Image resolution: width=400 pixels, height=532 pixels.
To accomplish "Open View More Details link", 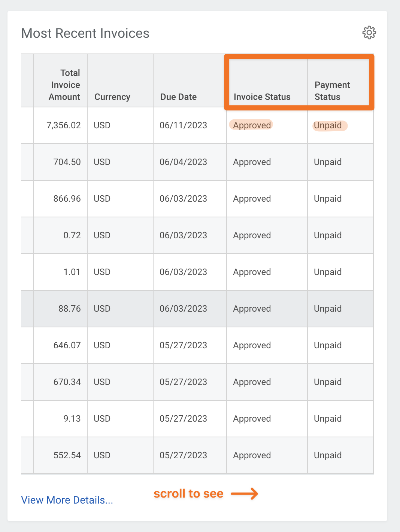I will point(67,500).
